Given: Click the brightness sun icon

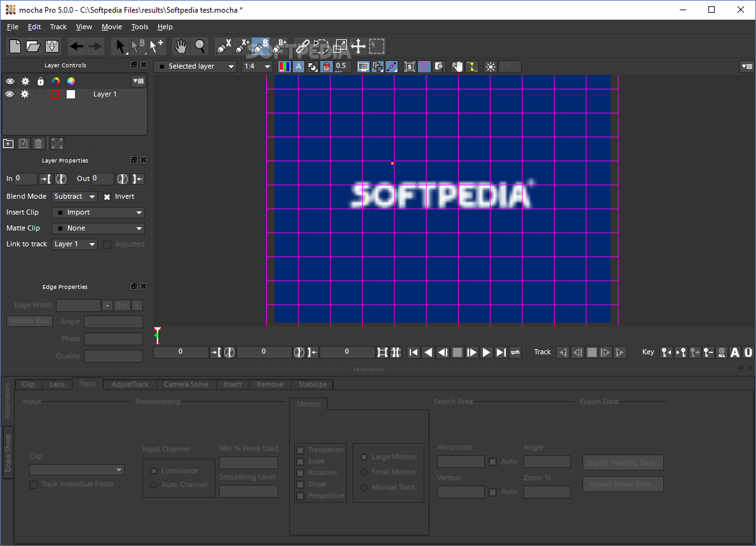Looking at the screenshot, I should coord(490,67).
